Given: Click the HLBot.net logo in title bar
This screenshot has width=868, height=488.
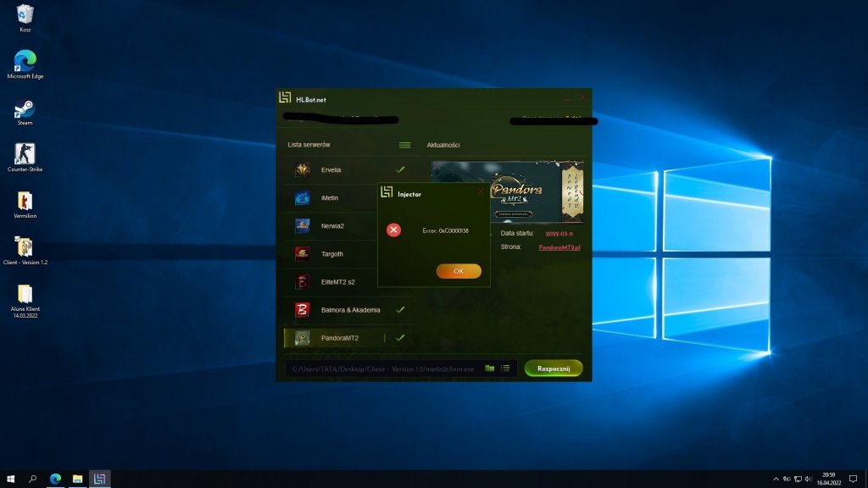Looking at the screenshot, I should pos(285,98).
